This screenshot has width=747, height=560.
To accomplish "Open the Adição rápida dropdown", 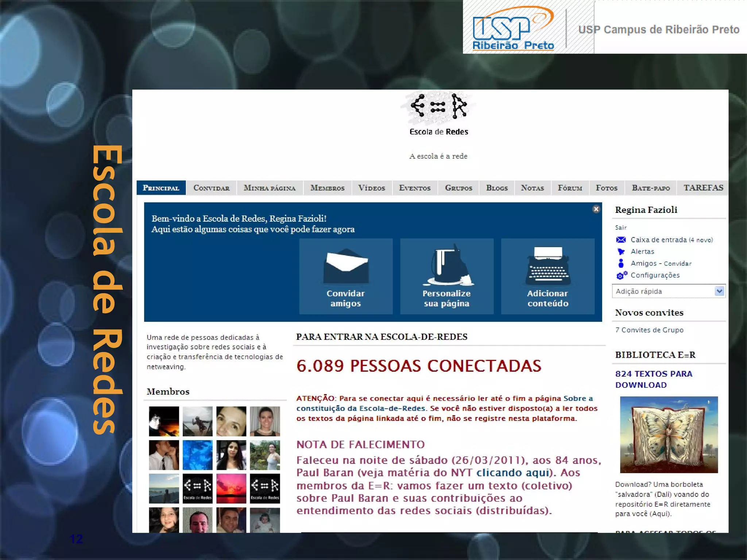I will [669, 291].
